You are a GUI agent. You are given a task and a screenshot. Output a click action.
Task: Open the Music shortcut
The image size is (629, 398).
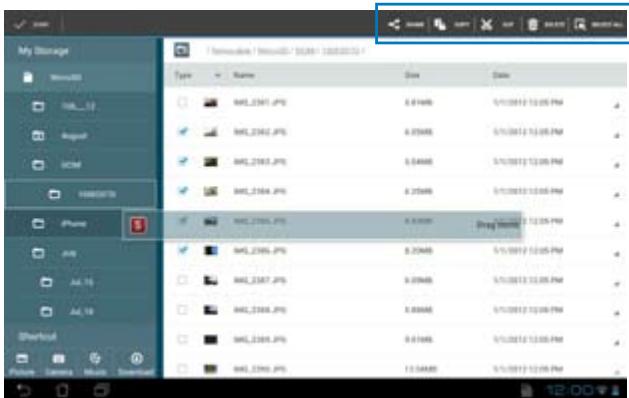[x=95, y=364]
